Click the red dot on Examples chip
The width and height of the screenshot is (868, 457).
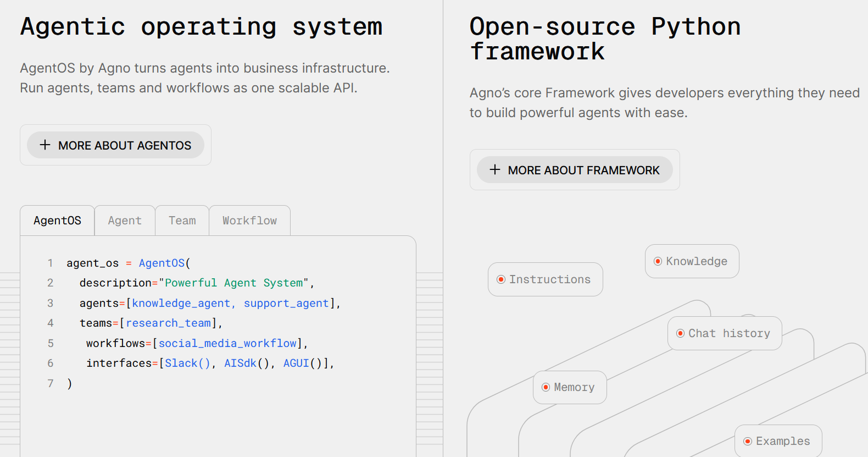pos(748,441)
